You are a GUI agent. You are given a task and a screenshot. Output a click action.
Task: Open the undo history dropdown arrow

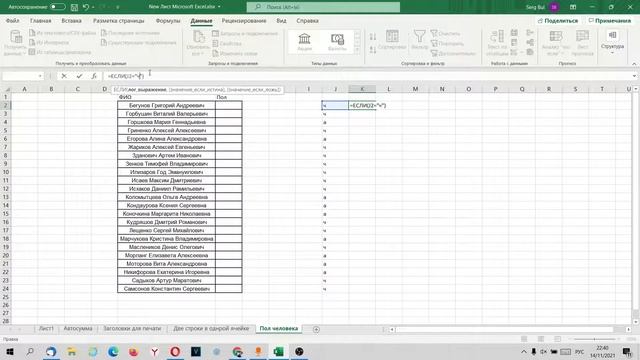tap(93, 7)
